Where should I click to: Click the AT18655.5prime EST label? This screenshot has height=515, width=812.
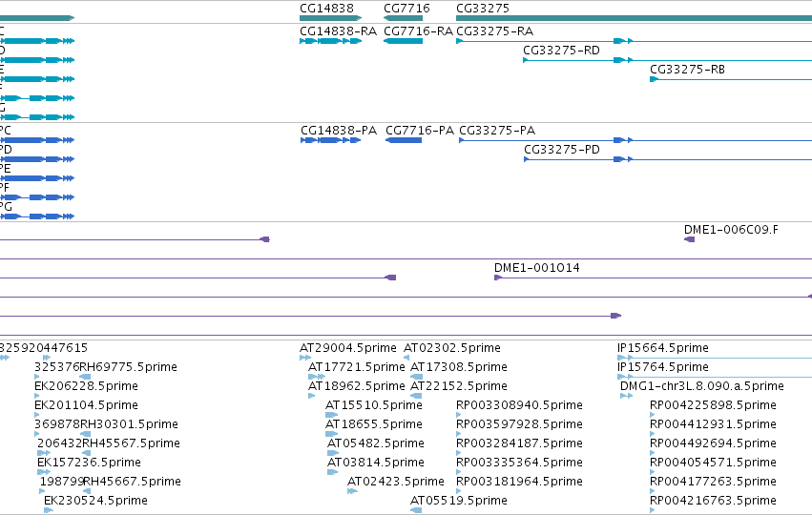[374, 424]
